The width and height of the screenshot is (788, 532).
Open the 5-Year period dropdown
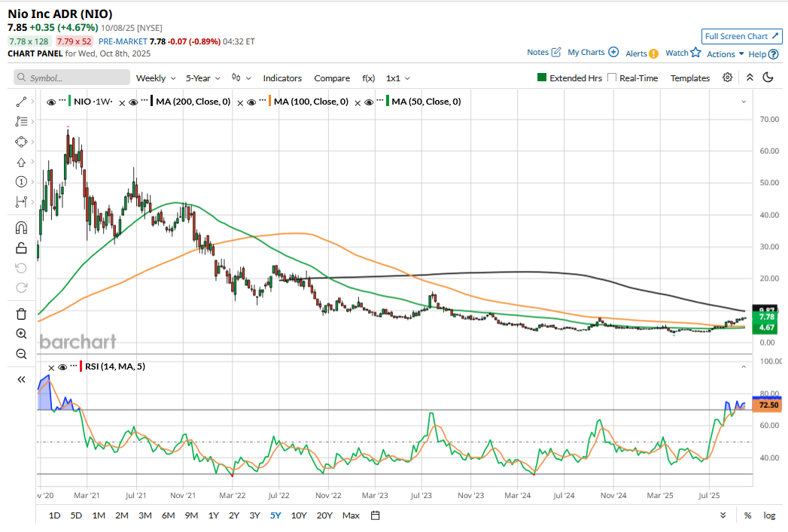pyautogui.click(x=203, y=78)
